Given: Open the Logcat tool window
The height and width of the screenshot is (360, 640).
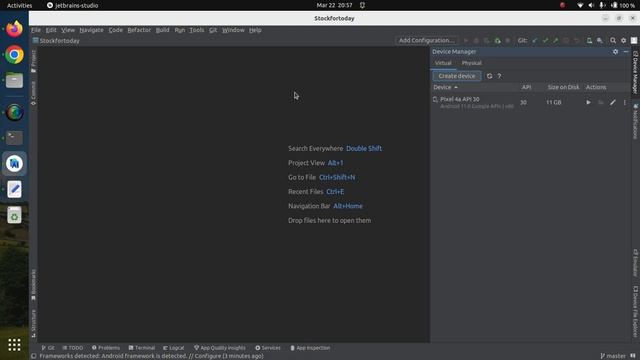Looking at the screenshot, I should [x=174, y=348].
